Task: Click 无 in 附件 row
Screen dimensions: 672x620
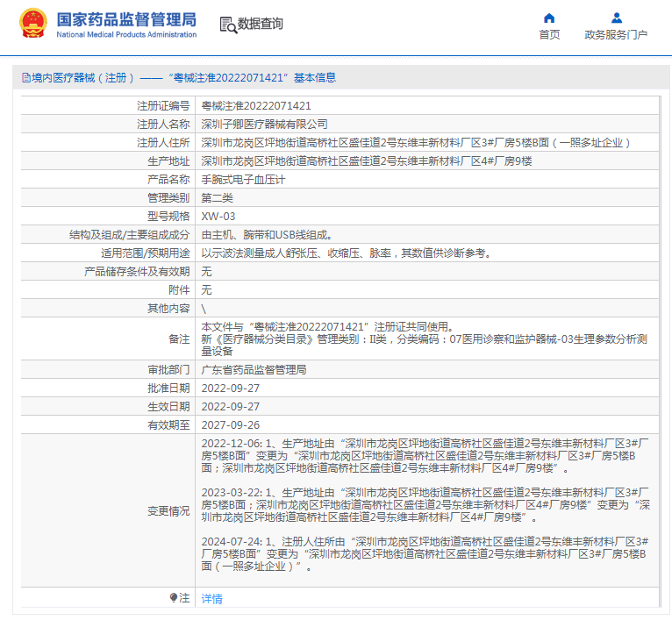Action: [x=206, y=290]
